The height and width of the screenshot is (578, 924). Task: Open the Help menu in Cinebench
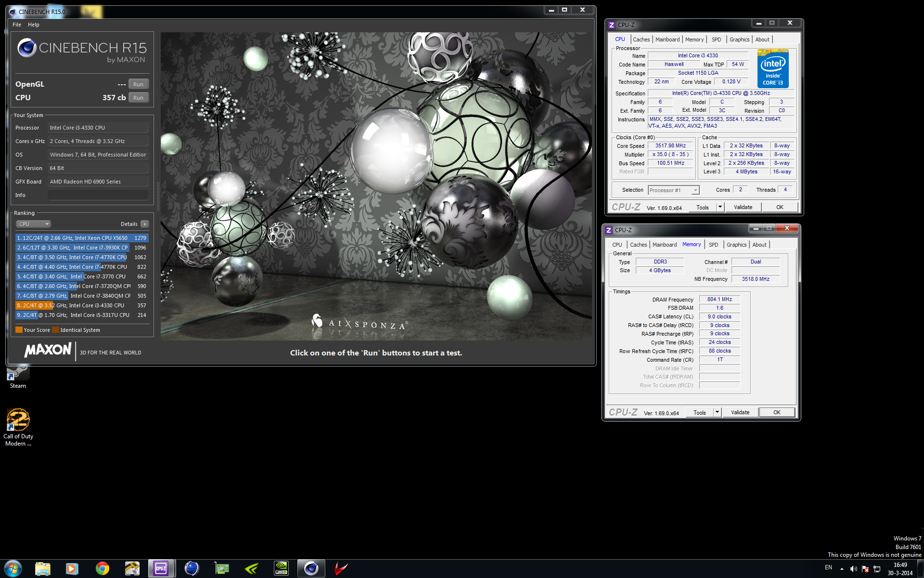34,25
